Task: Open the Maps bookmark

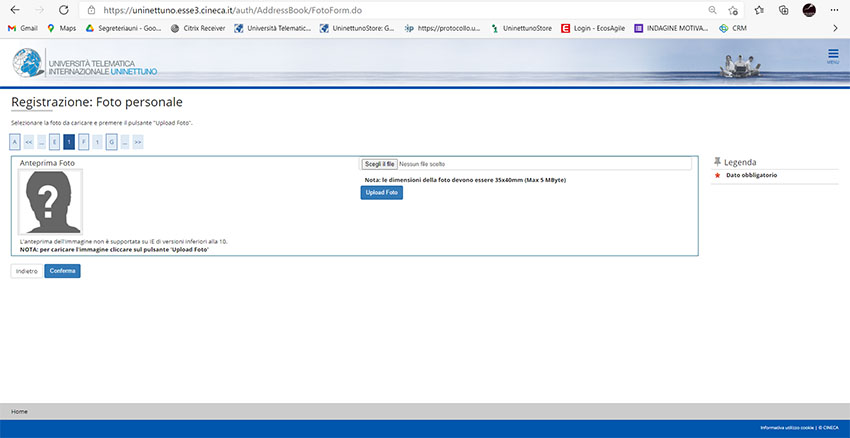Action: click(61, 28)
